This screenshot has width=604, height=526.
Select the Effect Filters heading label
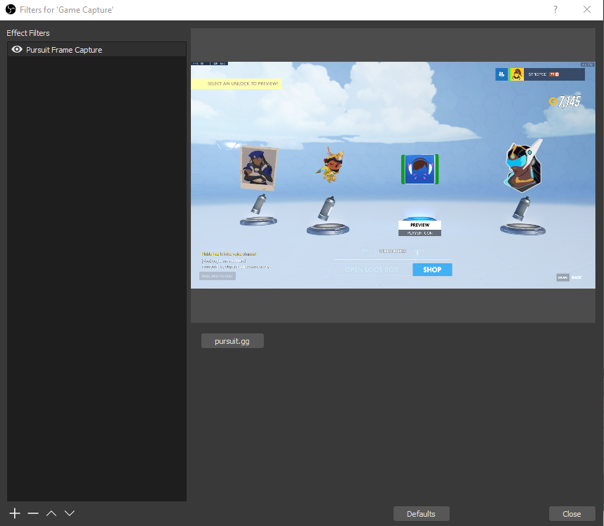(28, 33)
